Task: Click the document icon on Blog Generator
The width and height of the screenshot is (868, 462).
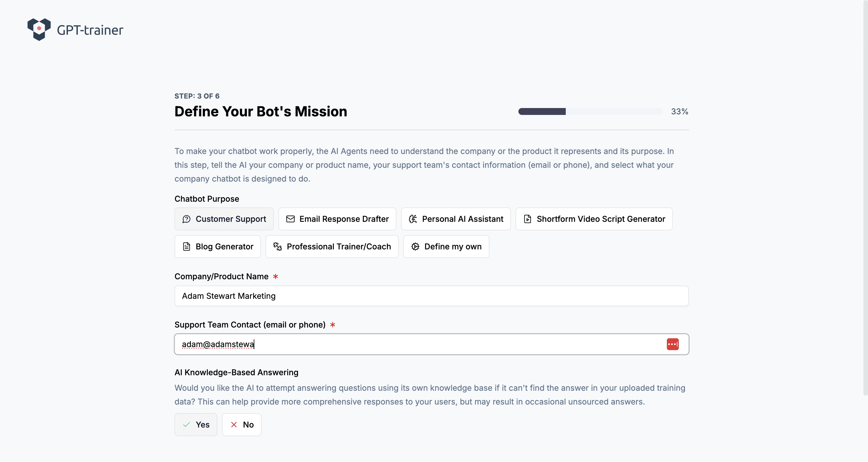Action: click(186, 247)
